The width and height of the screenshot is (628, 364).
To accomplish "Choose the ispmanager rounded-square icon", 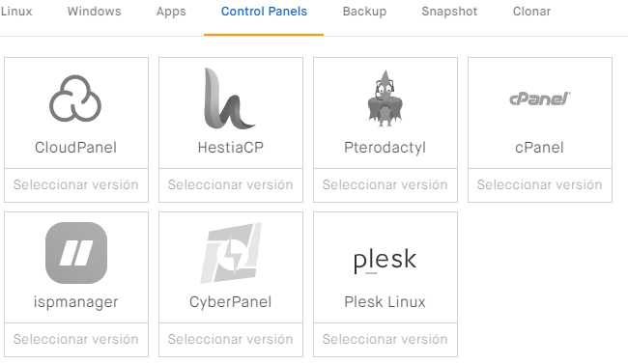I will (x=76, y=253).
